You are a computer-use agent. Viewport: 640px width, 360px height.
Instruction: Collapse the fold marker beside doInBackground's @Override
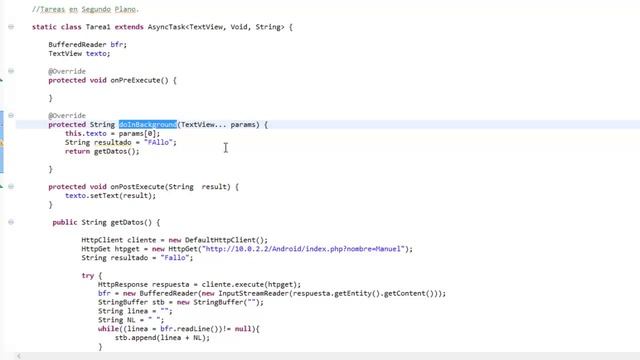(x=11, y=116)
